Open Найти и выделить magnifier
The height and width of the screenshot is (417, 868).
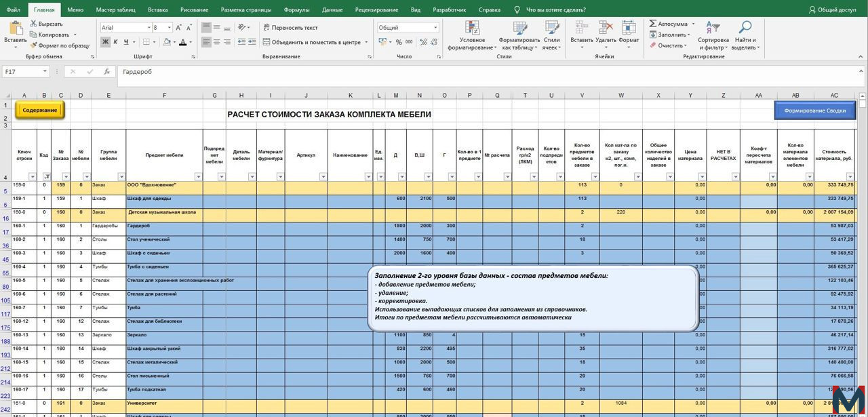tap(745, 35)
